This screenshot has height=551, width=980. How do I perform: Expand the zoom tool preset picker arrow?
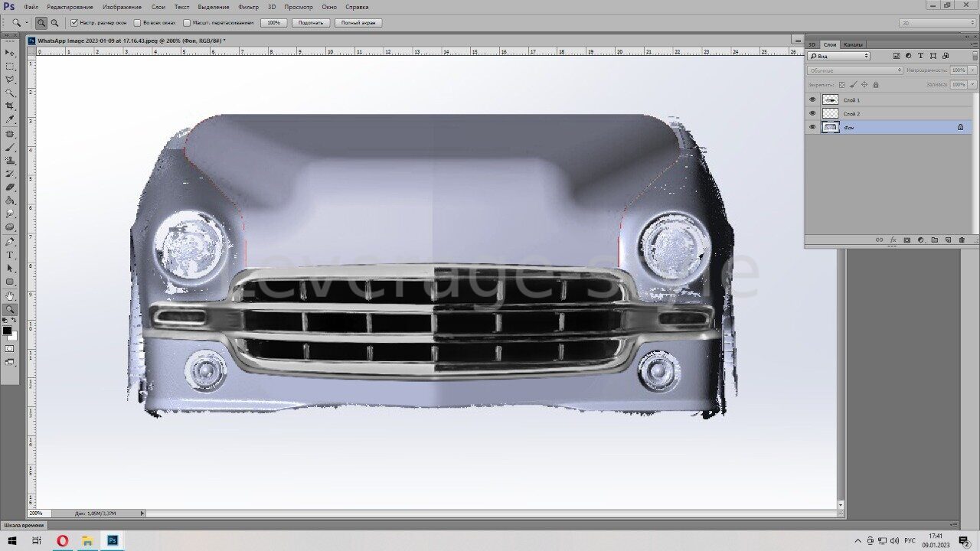pos(26,23)
